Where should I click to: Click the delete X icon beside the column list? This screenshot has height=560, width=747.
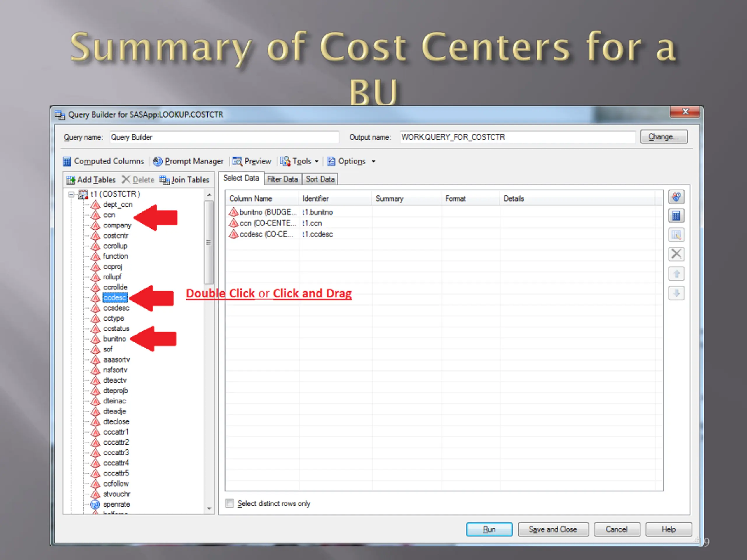click(676, 254)
